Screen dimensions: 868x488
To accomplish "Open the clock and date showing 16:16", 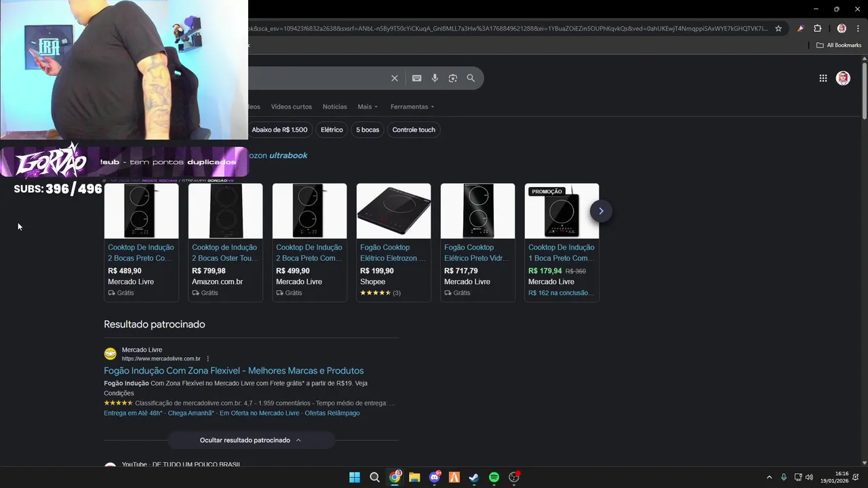I will click(834, 477).
